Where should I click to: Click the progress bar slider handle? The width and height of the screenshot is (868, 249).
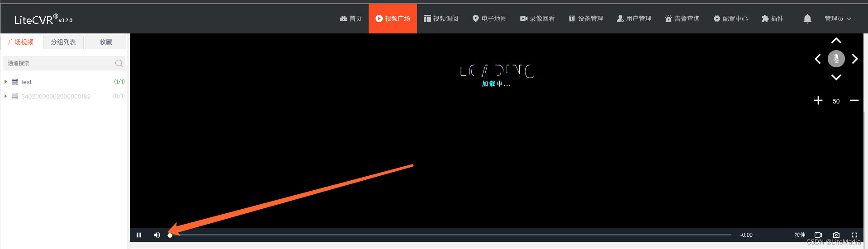(170, 235)
